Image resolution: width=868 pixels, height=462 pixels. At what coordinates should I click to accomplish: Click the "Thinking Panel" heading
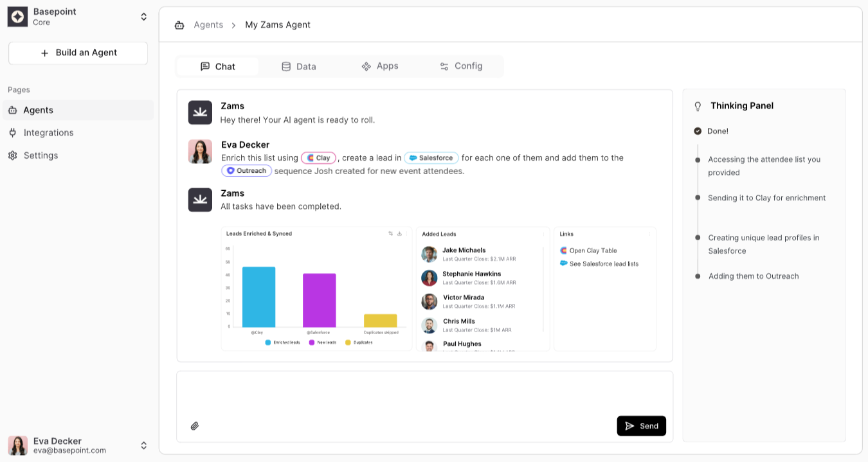tap(742, 106)
